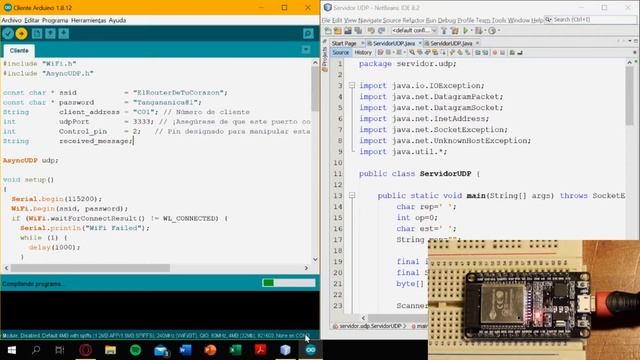Click the NetBeans Search field
640x360 pixels.
[590, 20]
